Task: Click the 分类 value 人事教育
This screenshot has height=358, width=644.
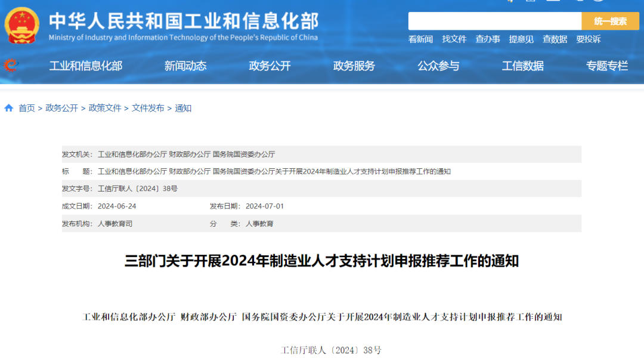Action: tap(259, 224)
